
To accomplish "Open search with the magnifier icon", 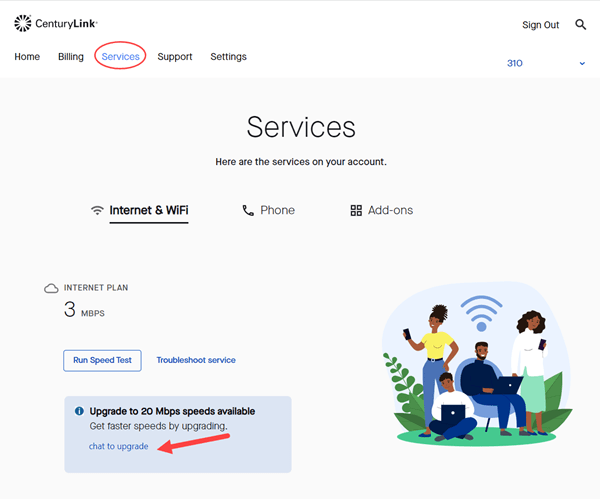I will click(580, 25).
